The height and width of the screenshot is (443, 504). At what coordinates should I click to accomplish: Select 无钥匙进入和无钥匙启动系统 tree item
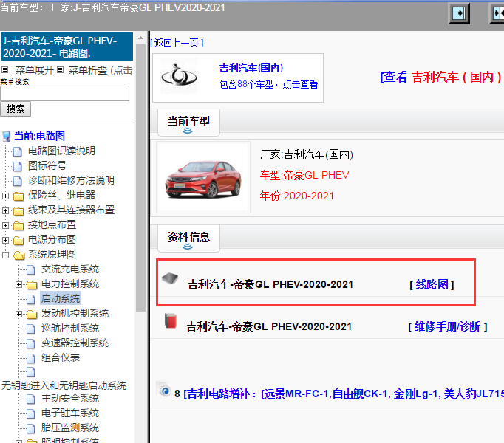pyautogui.click(x=64, y=385)
